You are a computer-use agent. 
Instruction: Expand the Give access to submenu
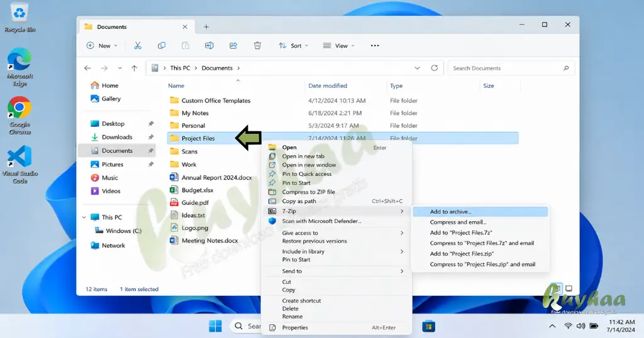click(336, 232)
